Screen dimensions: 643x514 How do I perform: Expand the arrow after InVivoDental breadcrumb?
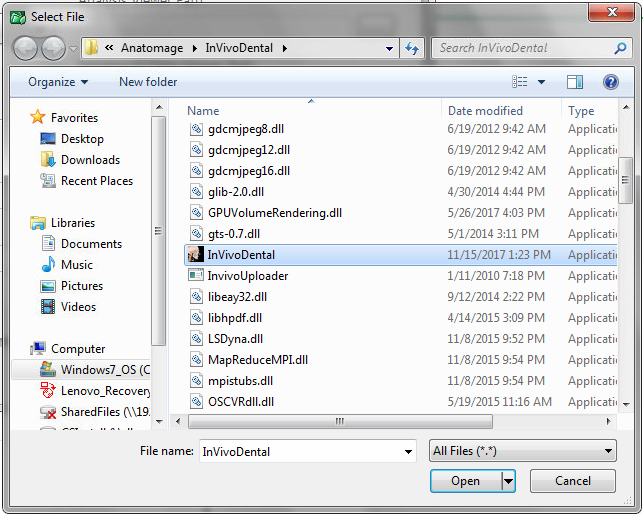tap(285, 48)
